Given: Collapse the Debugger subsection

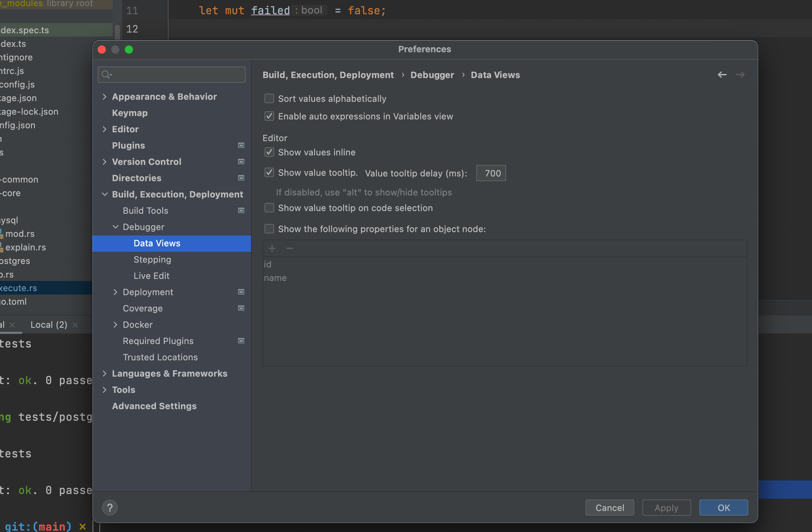Looking at the screenshot, I should 115,227.
